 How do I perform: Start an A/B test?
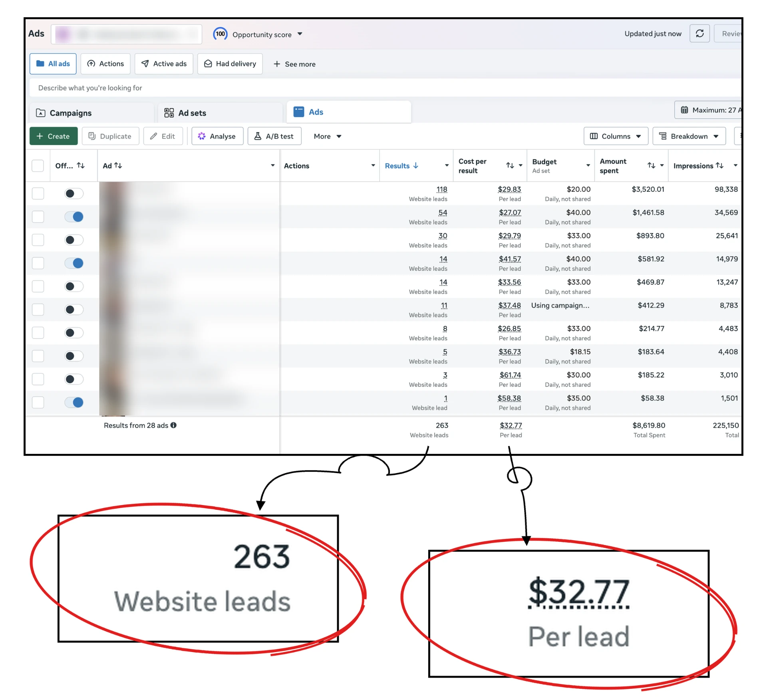tap(274, 136)
